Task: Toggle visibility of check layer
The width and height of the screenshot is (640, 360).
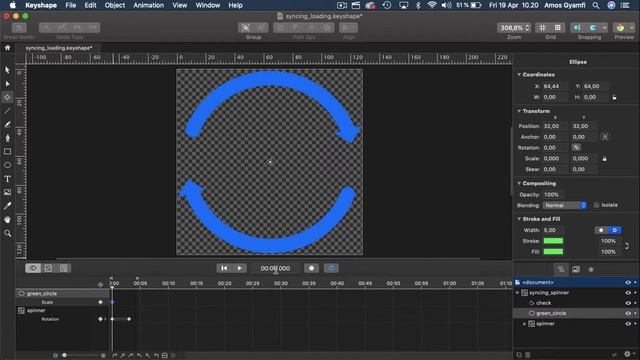Action: [628, 303]
